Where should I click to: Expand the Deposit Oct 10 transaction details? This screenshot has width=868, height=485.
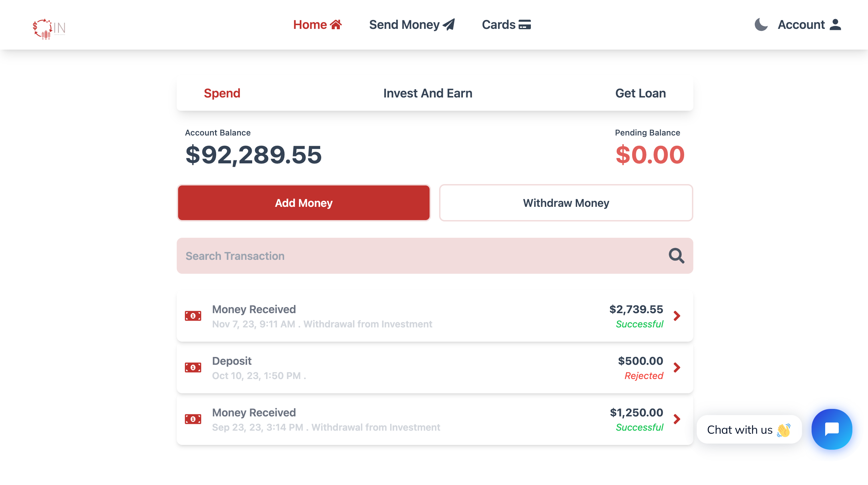tap(678, 367)
